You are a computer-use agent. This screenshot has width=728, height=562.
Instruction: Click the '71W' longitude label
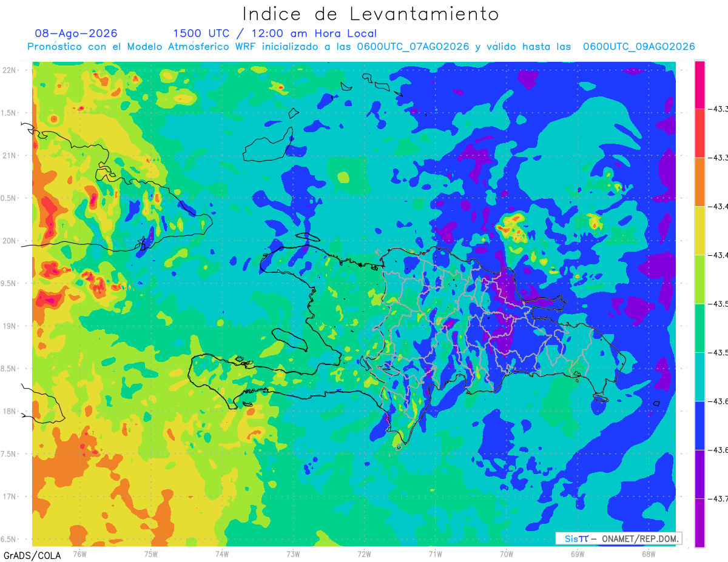coord(435,554)
